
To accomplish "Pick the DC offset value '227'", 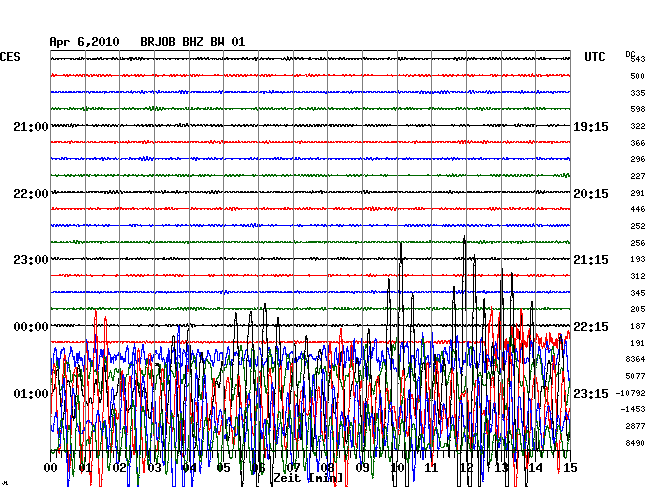I will point(638,176).
